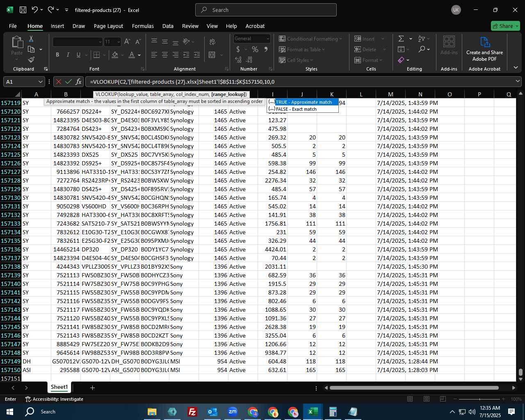525x420 pixels.
Task: Open the font size dropdown
Action: coord(119,41)
